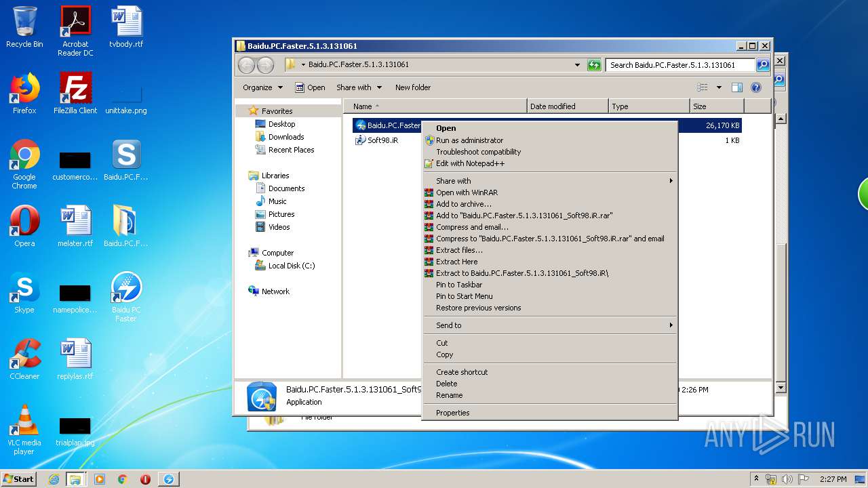Select Pin to Taskbar

coord(549,285)
